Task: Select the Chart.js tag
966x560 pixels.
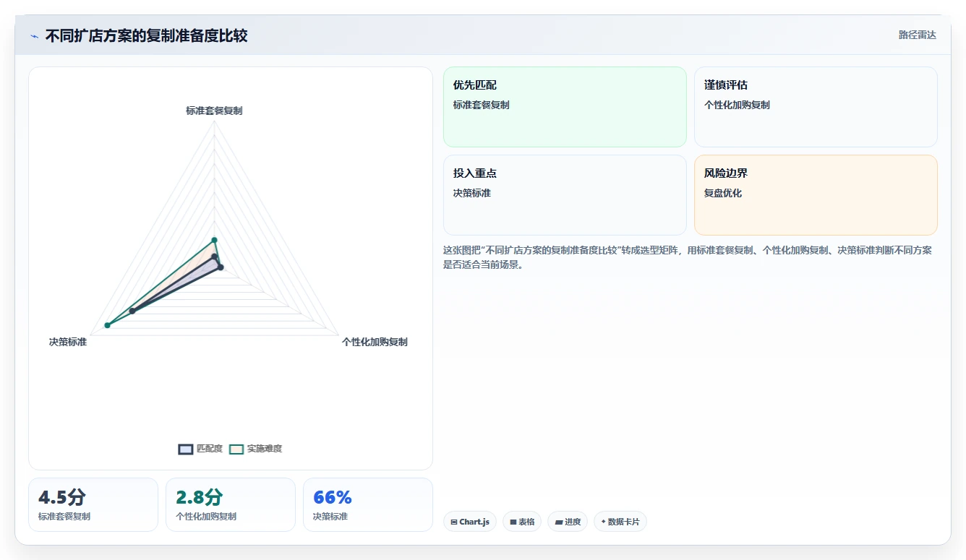Action: click(470, 522)
